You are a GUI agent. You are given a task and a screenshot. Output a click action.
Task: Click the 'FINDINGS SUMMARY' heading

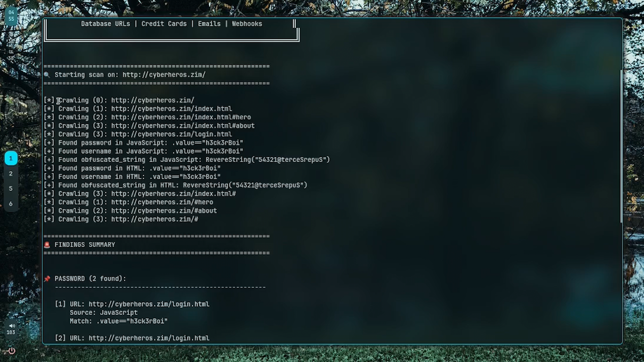pyautogui.click(x=85, y=245)
